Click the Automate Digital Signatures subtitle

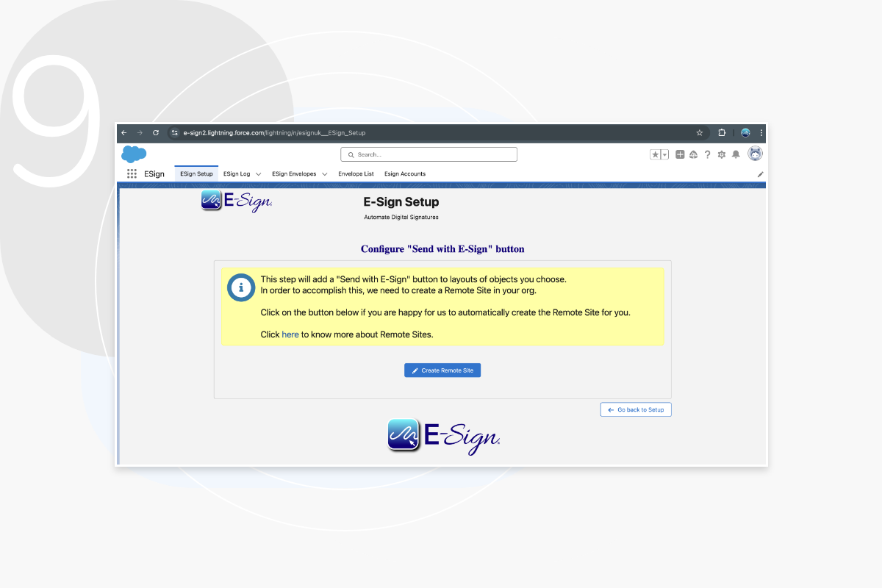pyautogui.click(x=401, y=218)
